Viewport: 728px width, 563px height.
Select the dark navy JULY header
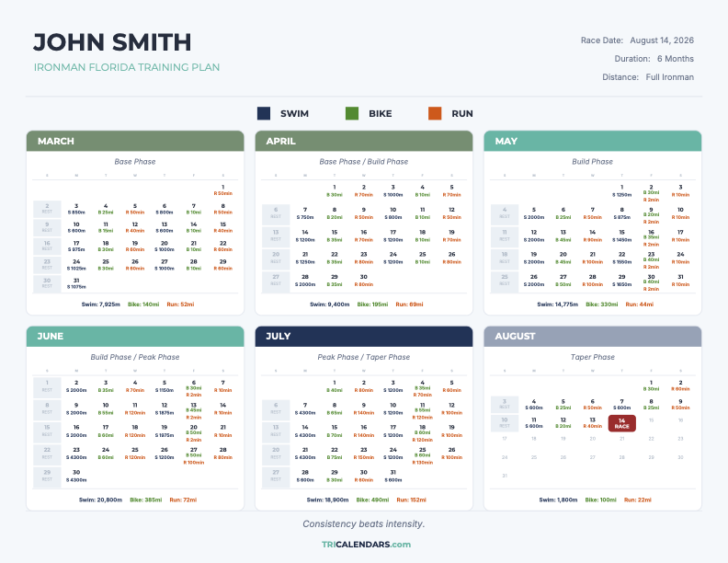tap(363, 336)
